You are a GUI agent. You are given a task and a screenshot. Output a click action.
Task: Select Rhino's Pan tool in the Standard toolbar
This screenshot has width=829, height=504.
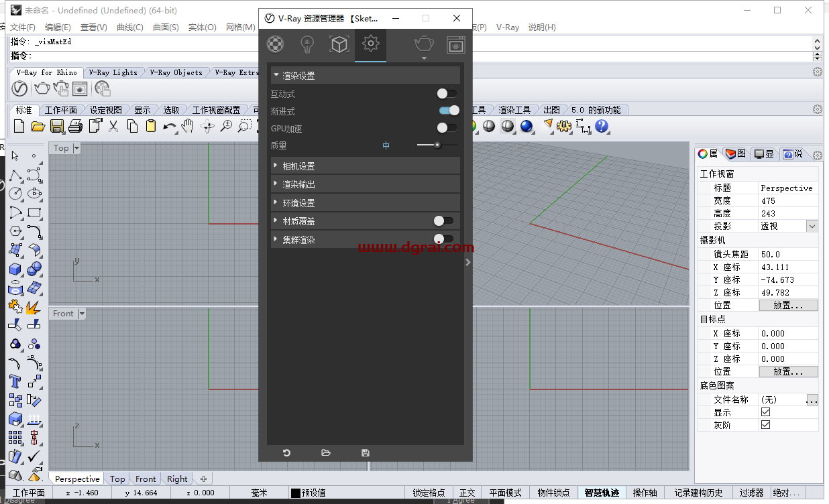point(188,126)
